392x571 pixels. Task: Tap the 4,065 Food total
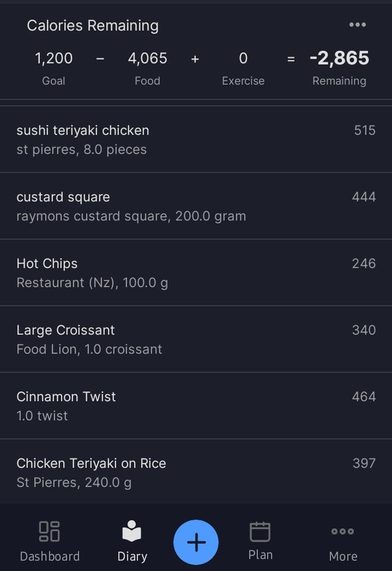click(147, 58)
